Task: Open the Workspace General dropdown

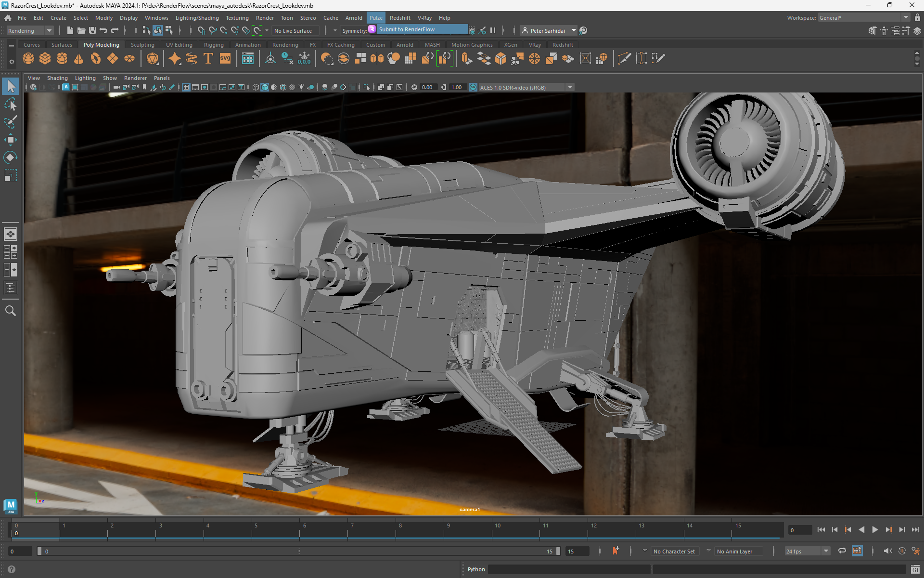Action: 864,18
